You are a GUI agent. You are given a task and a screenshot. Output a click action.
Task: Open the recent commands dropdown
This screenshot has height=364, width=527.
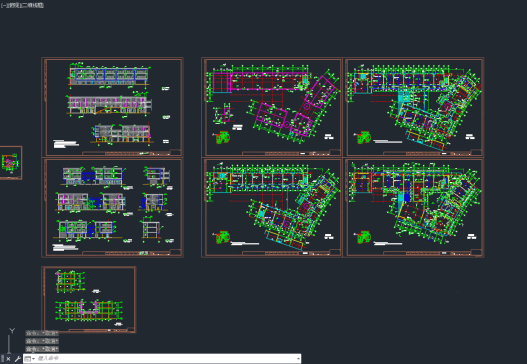click(30, 359)
